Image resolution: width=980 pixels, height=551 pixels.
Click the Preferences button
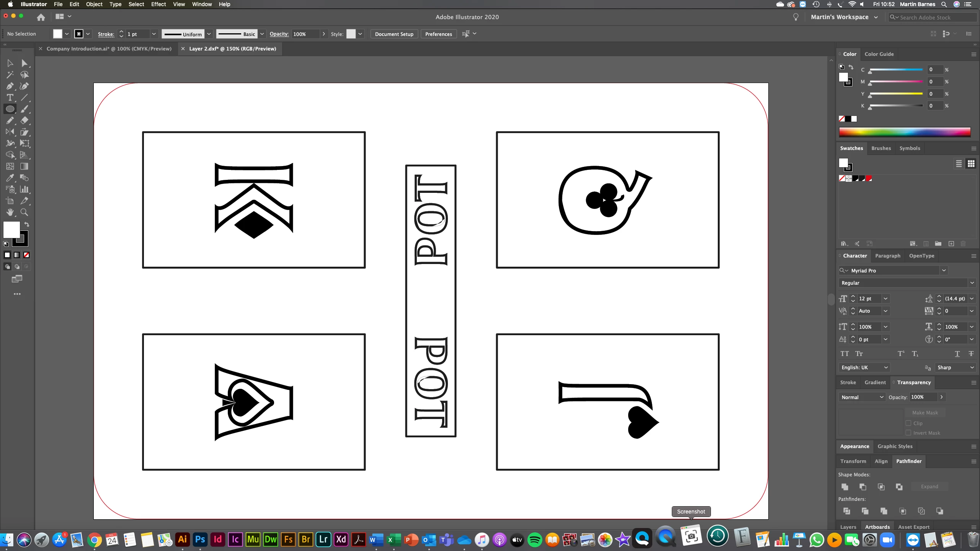[438, 34]
